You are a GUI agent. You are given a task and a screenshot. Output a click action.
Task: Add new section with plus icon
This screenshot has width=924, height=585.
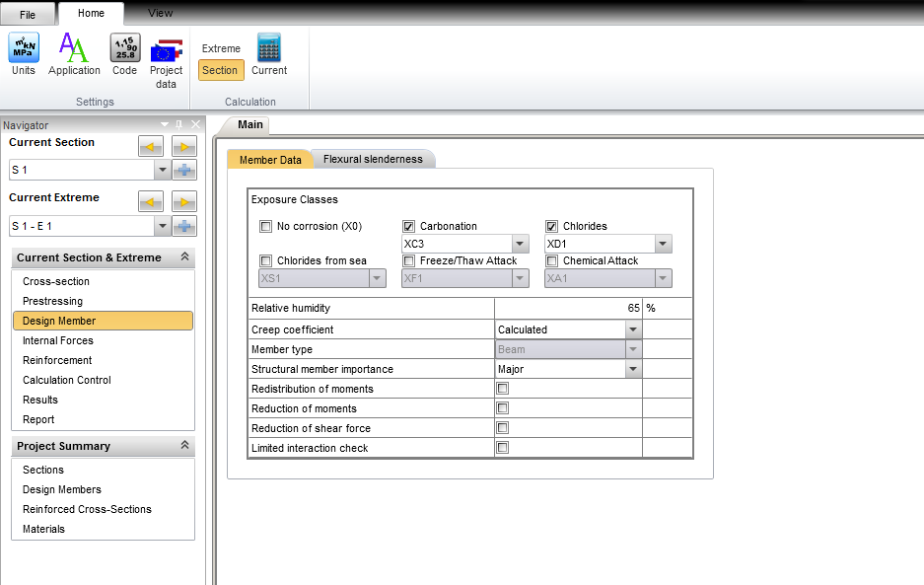click(x=184, y=170)
